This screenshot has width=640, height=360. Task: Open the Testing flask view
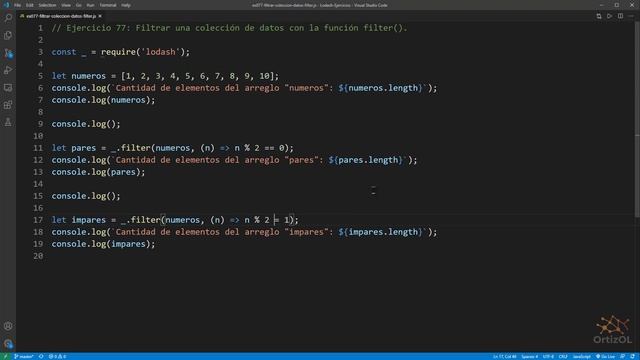point(8,122)
